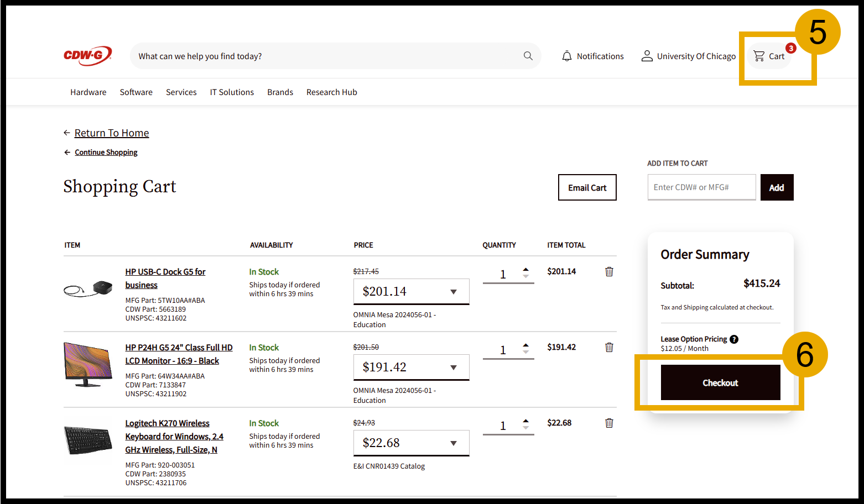The image size is (864, 504).
Task: Delete HP USB-C Dock from cart
Action: (609, 271)
